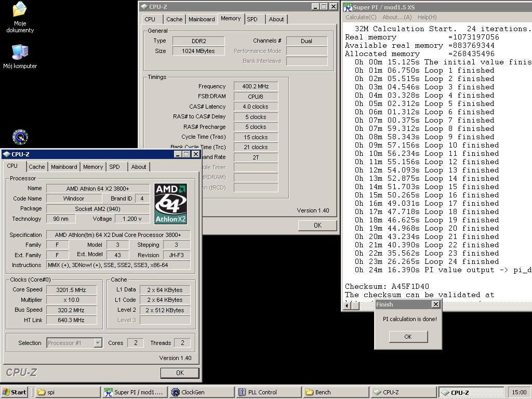Viewport: 532px width, 399px height.
Task: Click the memory Type DDR2 value
Action: (198, 41)
